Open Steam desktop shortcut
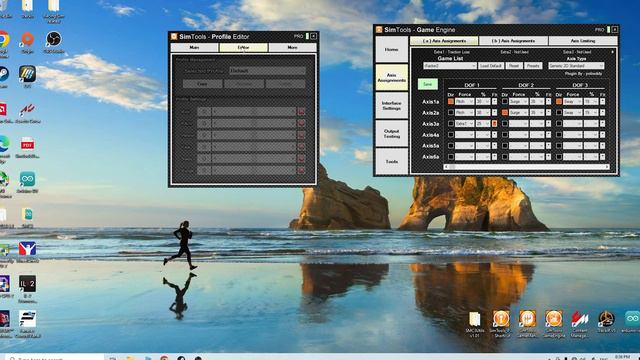The image size is (640, 360). 4,74
